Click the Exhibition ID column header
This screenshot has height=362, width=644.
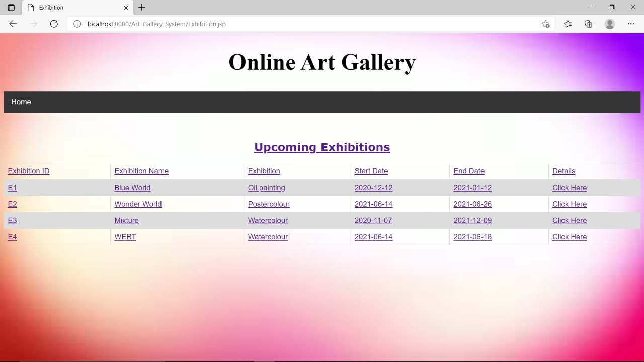pyautogui.click(x=29, y=171)
